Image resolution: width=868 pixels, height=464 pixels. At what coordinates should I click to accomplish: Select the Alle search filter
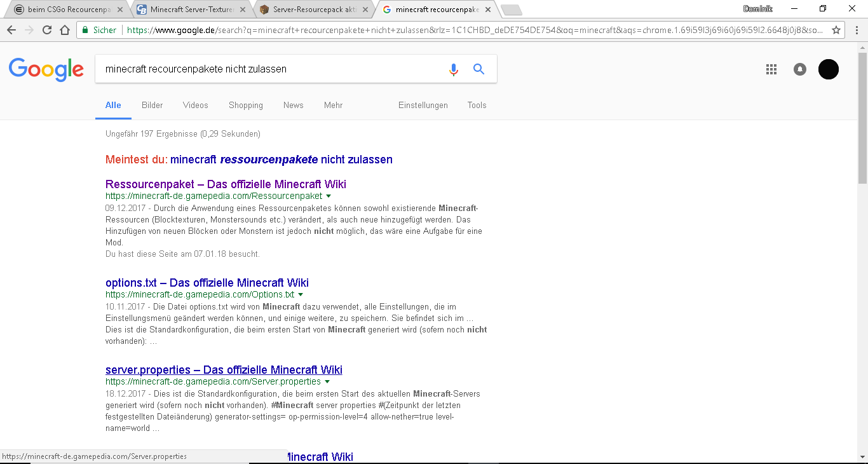pyautogui.click(x=113, y=106)
